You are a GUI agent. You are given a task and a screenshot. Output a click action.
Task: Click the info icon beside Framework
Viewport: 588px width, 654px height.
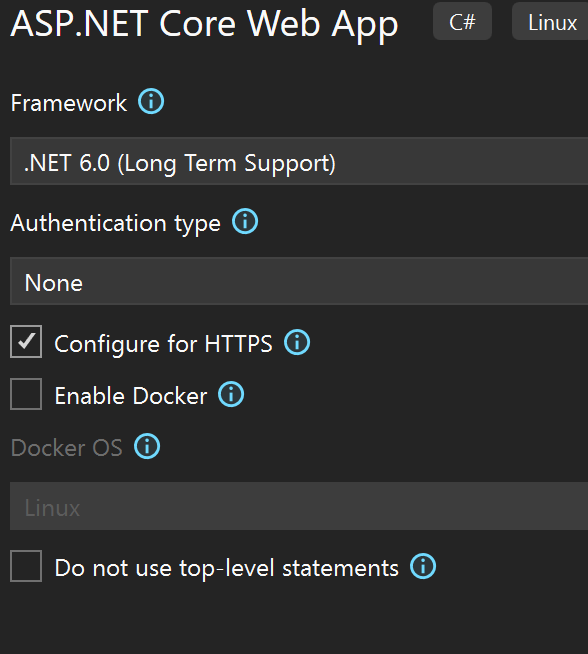tap(151, 101)
